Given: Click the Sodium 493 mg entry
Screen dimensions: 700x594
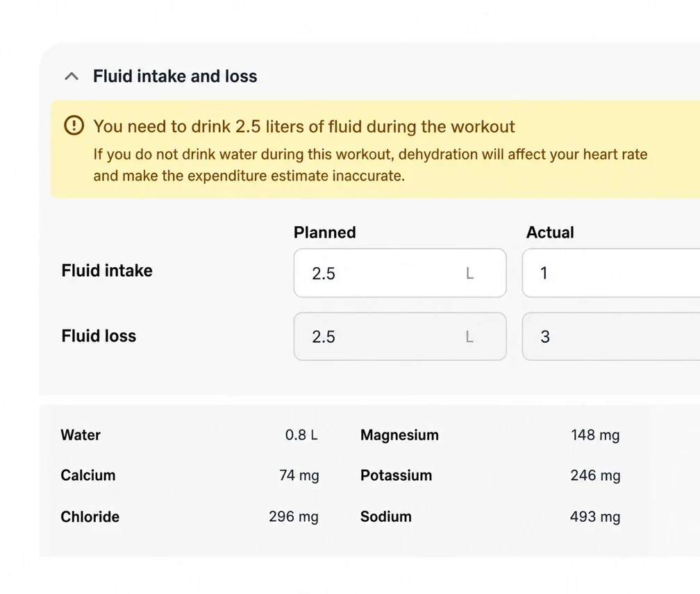Looking at the screenshot, I should click(x=490, y=516).
